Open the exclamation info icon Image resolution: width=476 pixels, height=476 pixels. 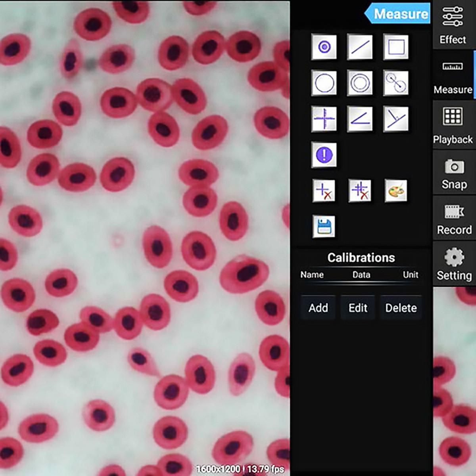click(324, 155)
